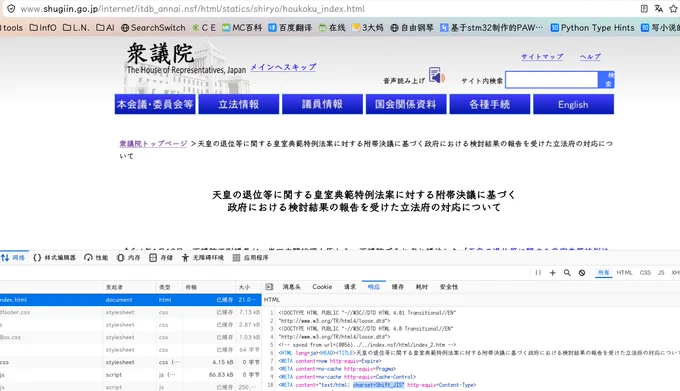This screenshot has height=391, width=680.
Task: Pause network recording in devtools
Action: [x=538, y=273]
